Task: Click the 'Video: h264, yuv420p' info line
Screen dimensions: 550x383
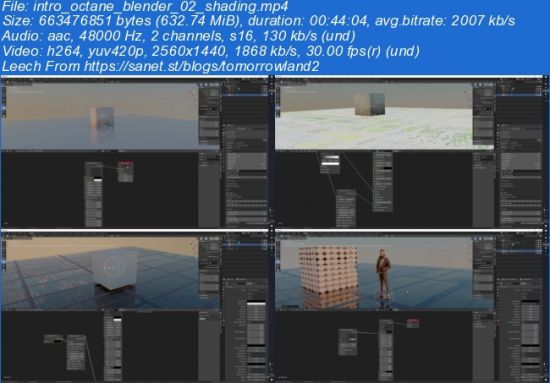Action: [x=211, y=51]
